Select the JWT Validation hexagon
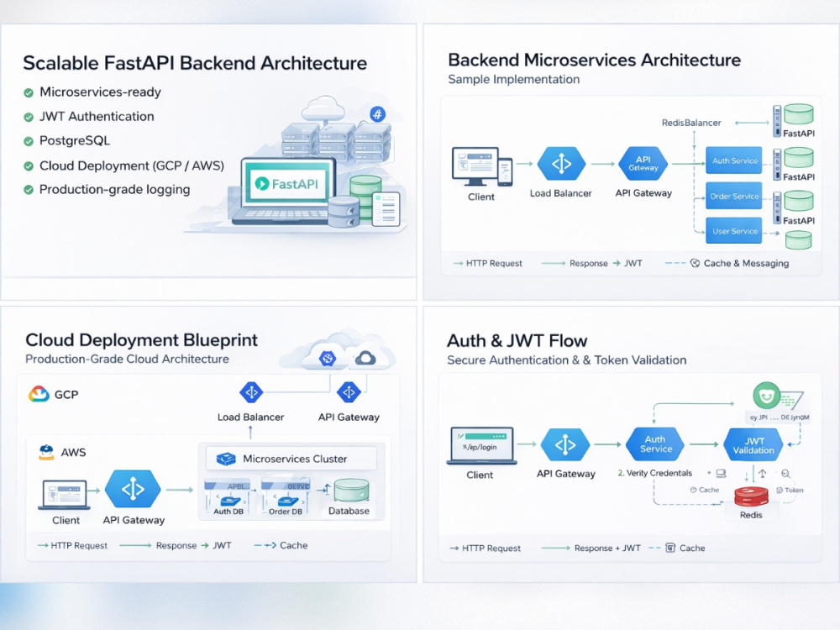 click(x=753, y=445)
